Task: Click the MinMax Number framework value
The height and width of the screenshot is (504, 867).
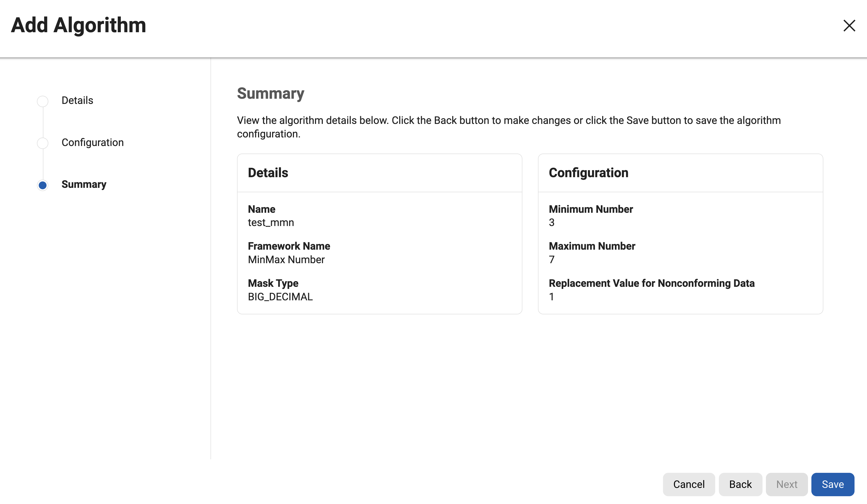Action: coord(286,260)
